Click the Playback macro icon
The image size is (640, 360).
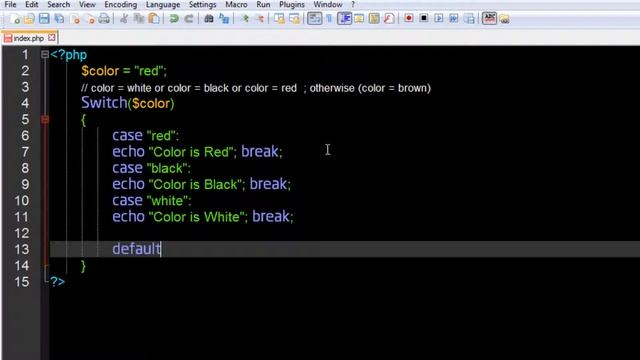439,19
